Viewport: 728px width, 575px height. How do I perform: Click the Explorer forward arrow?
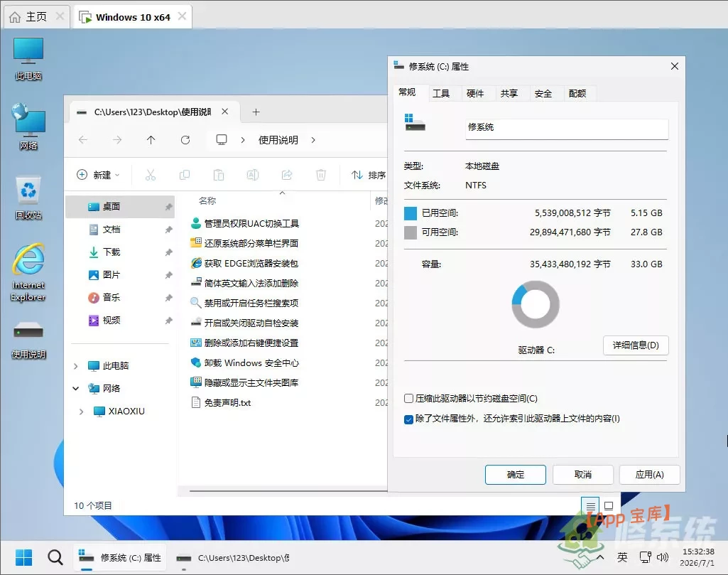pos(117,140)
